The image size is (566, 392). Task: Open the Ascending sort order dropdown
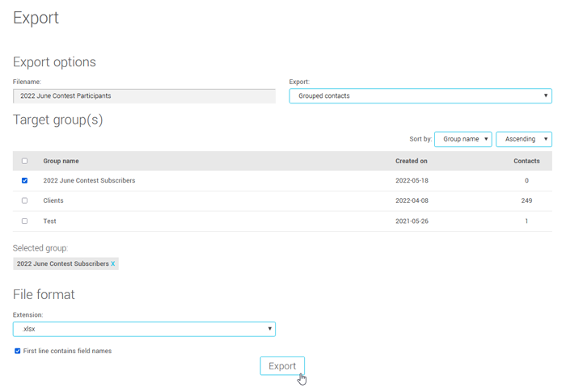pos(523,139)
